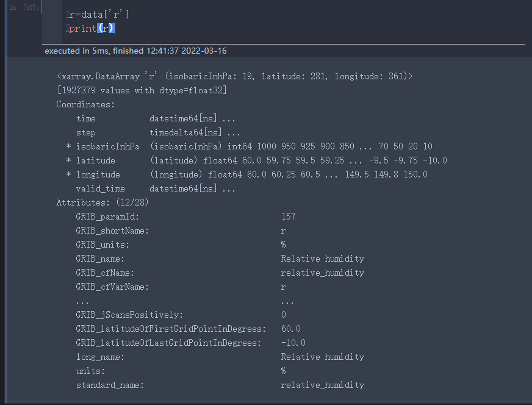Click the pressure level values '1000 950 925 900 850'
Image resolution: width=532 pixels, height=405 pixels.
click(x=306, y=146)
